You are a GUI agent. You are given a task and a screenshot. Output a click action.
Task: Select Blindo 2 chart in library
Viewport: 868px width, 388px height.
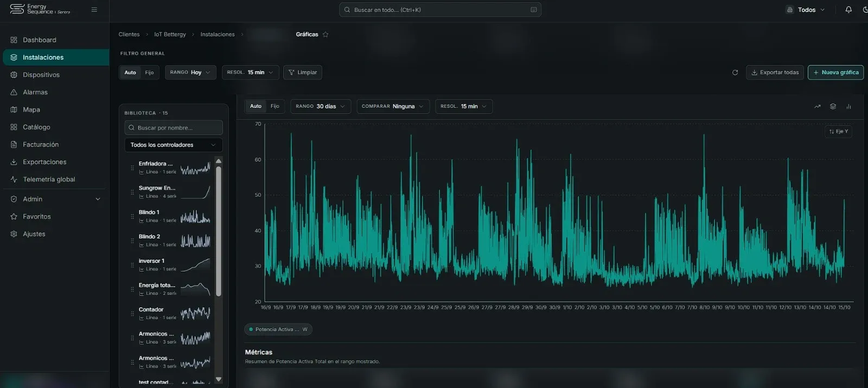click(x=169, y=241)
